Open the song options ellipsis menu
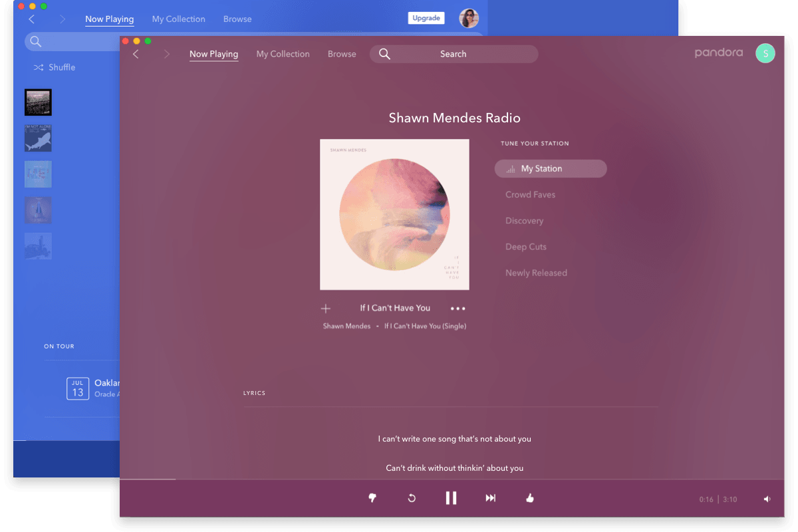The height and width of the screenshot is (532, 798). [x=458, y=308]
